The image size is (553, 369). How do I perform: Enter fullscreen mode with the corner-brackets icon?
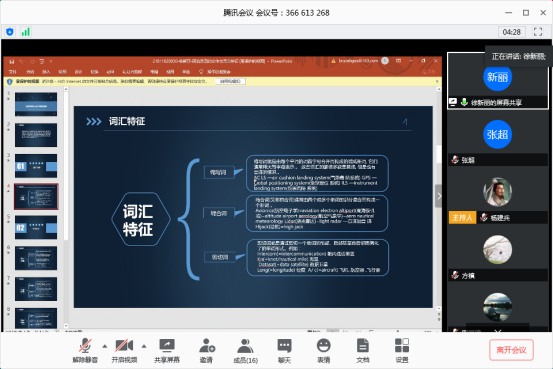click(538, 32)
